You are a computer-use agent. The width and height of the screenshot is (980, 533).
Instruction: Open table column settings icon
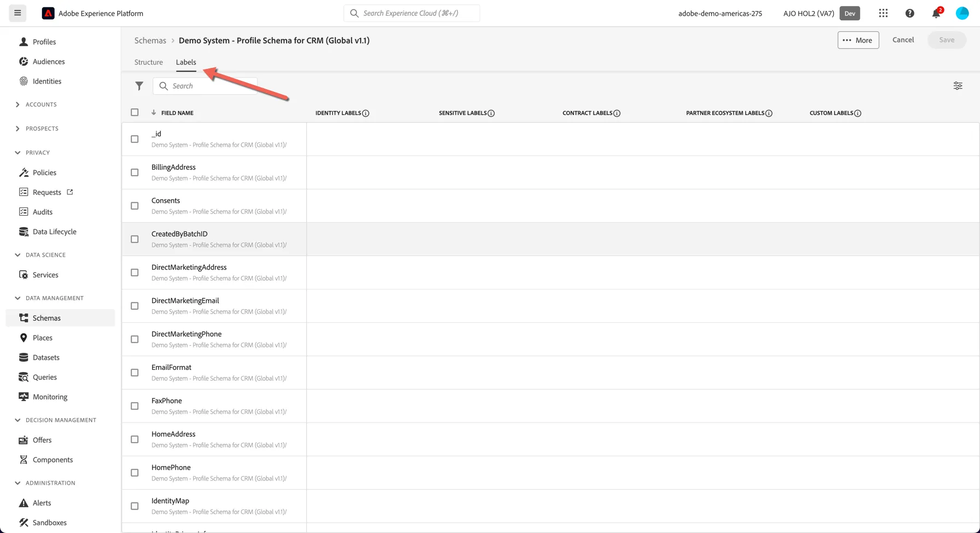tap(958, 86)
